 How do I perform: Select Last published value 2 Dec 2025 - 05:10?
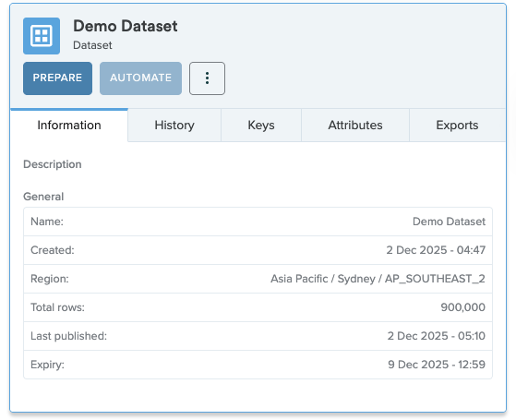coord(436,336)
